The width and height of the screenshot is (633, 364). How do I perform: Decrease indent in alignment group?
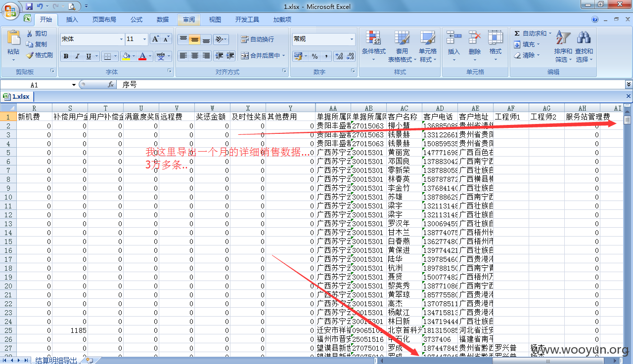pos(219,56)
